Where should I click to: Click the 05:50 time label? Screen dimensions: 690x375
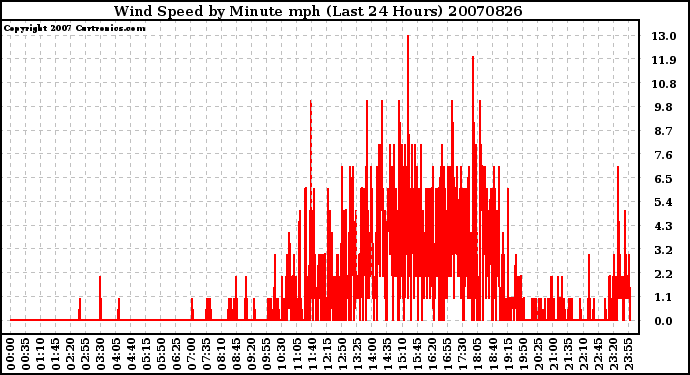161,355
